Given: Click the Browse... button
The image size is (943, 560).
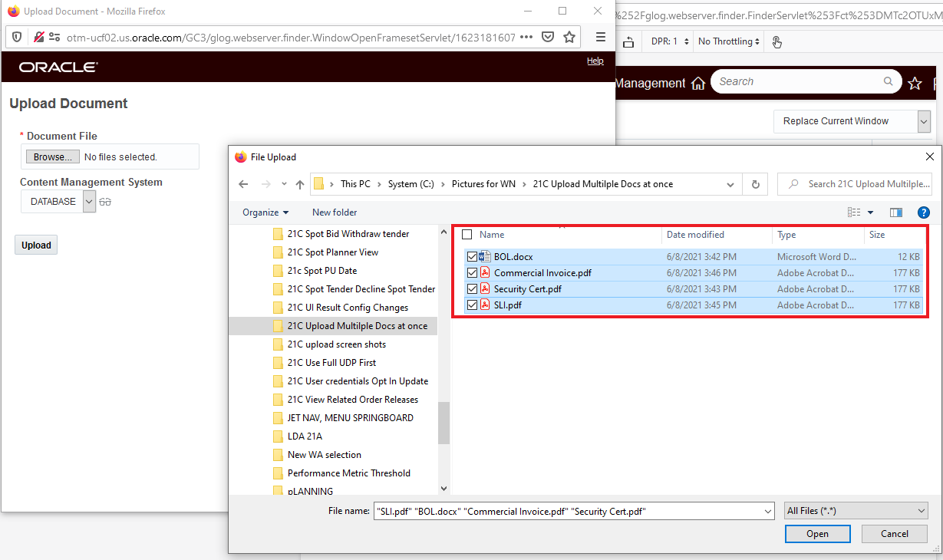Looking at the screenshot, I should pos(53,156).
